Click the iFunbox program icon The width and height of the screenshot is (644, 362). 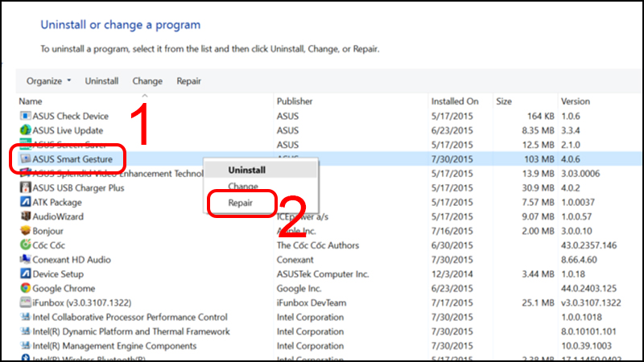click(25, 302)
